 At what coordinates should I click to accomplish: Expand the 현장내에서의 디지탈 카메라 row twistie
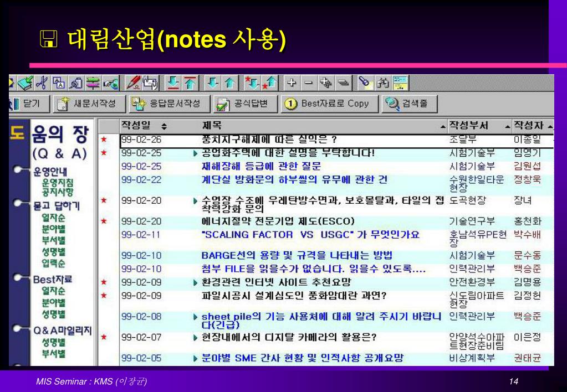click(x=196, y=338)
